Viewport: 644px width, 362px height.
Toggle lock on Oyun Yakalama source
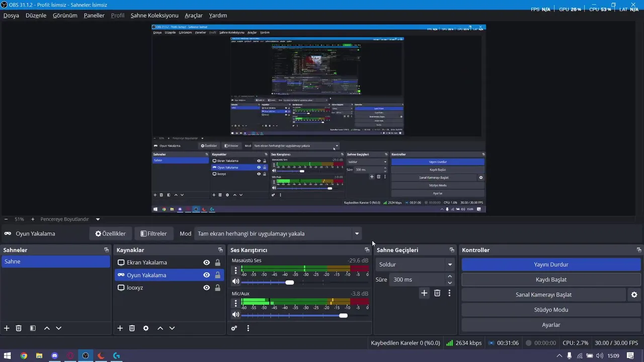click(217, 275)
